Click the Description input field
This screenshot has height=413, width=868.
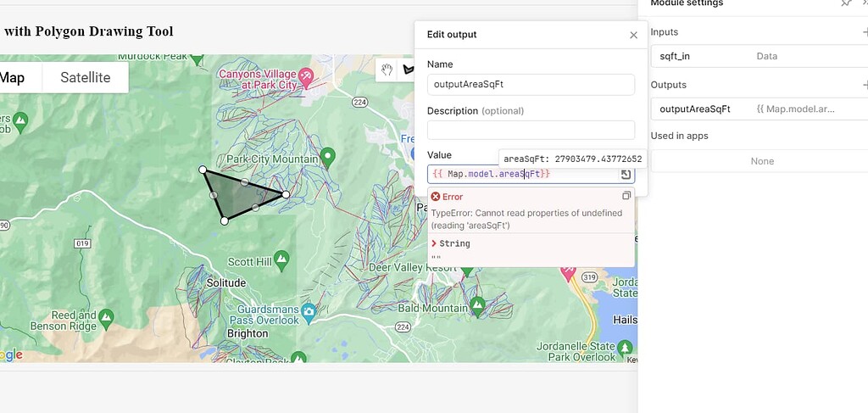[x=531, y=130]
